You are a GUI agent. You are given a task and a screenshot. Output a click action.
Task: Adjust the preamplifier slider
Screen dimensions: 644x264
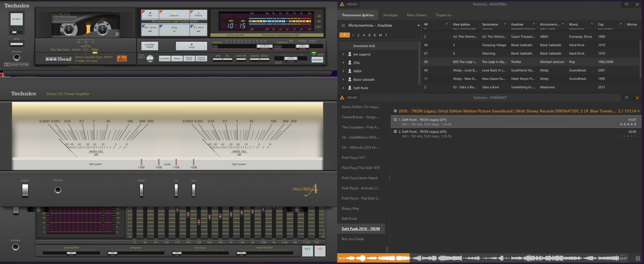tap(72, 252)
